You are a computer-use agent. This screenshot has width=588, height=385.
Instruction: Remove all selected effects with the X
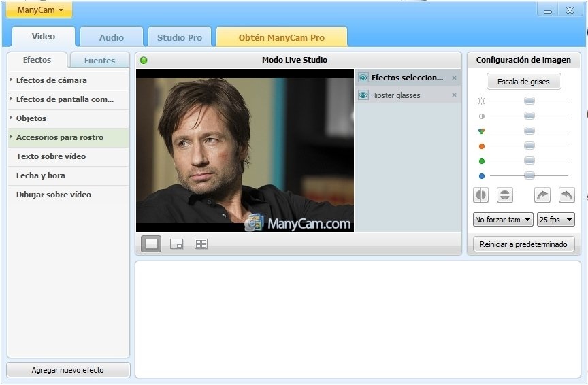[454, 78]
